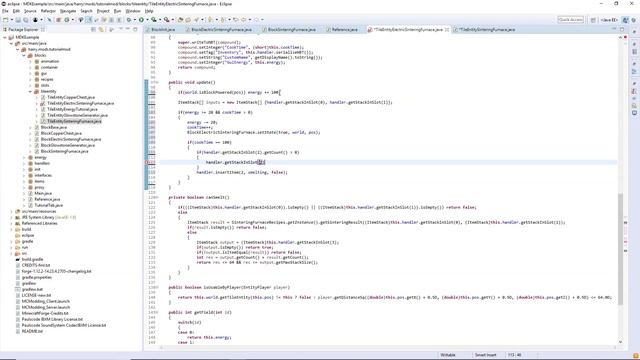Collapse the tileentity package
The width and height of the screenshot is (640, 360).
pos(30,91)
